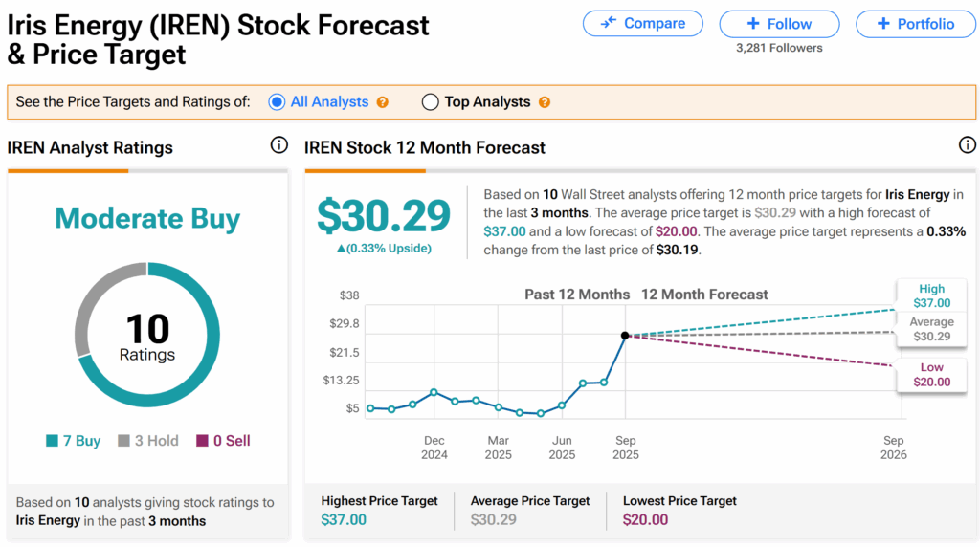Click the Highest Price Target $37.00 value
Image resolution: width=980 pixels, height=547 pixels.
tap(344, 520)
